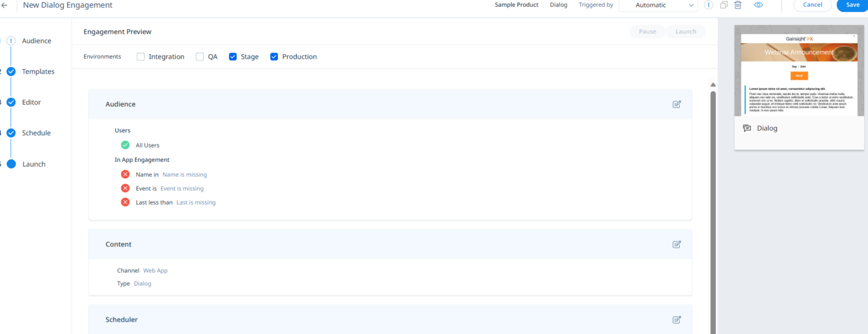868x334 pixels.
Task: Open the Automatic trigger dropdown
Action: coord(658,5)
